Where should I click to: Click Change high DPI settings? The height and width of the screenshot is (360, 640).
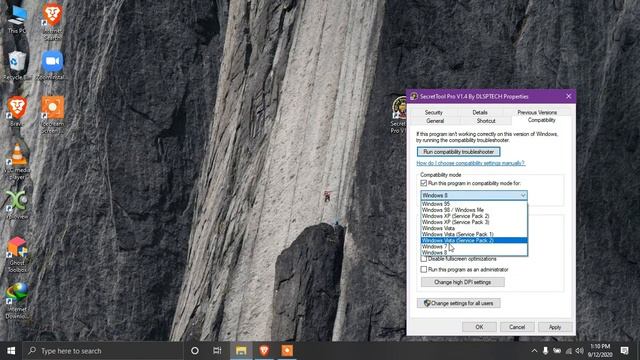(462, 282)
